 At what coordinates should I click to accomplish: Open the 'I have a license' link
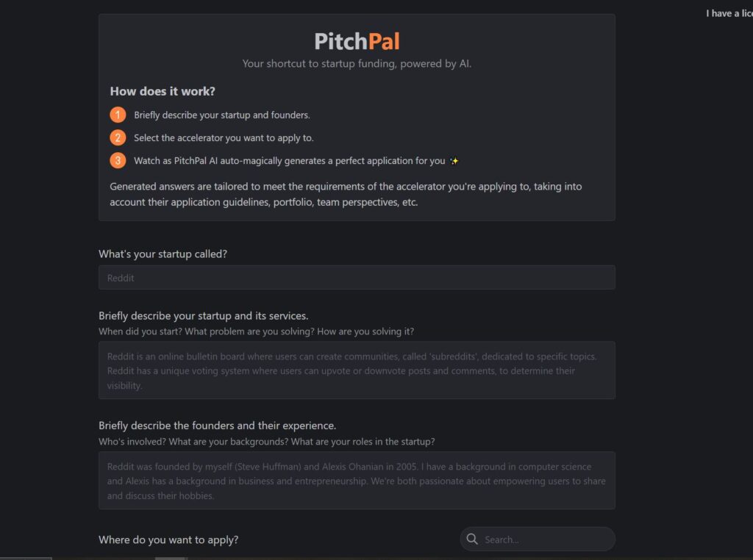729,13
